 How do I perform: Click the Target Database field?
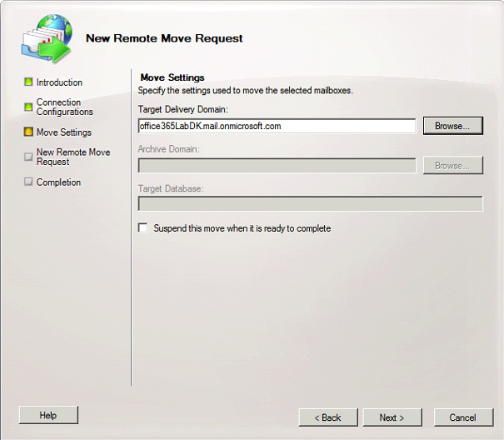click(311, 204)
